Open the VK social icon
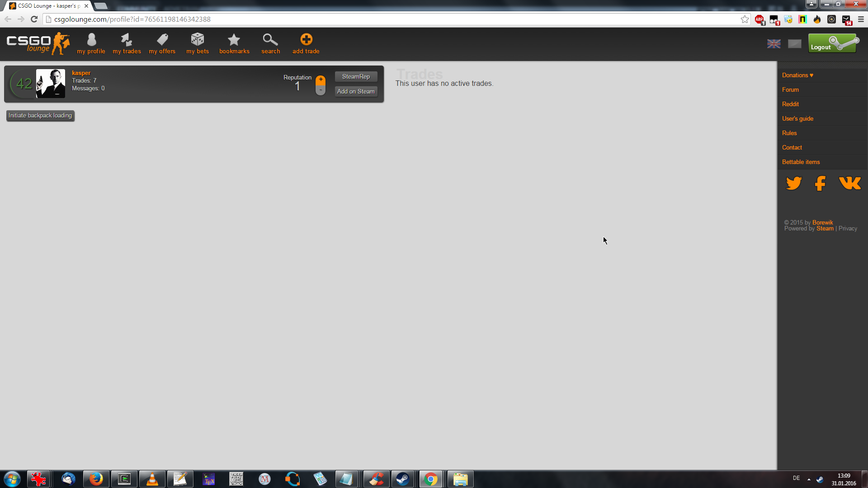868x488 pixels. (850, 183)
